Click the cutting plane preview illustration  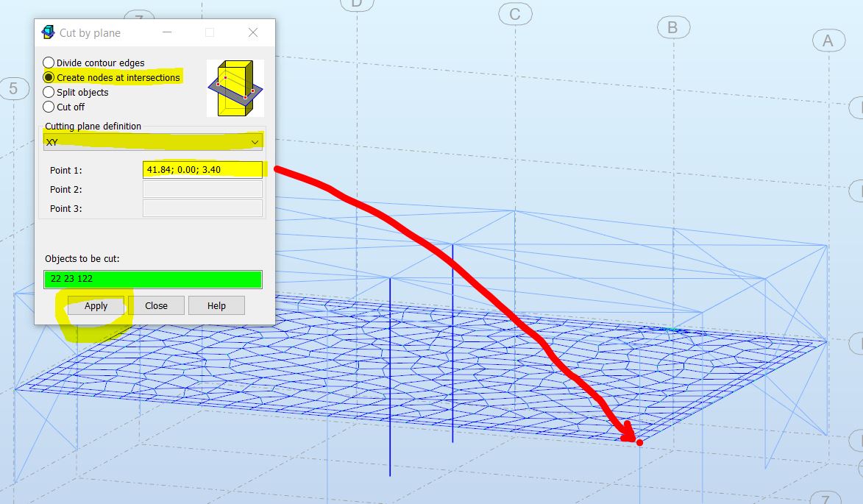coord(234,87)
